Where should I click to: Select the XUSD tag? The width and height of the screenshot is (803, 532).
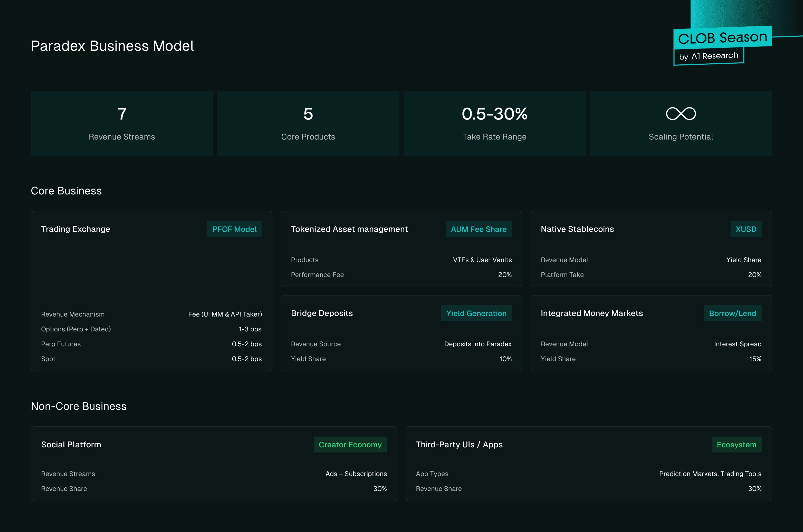coord(745,229)
